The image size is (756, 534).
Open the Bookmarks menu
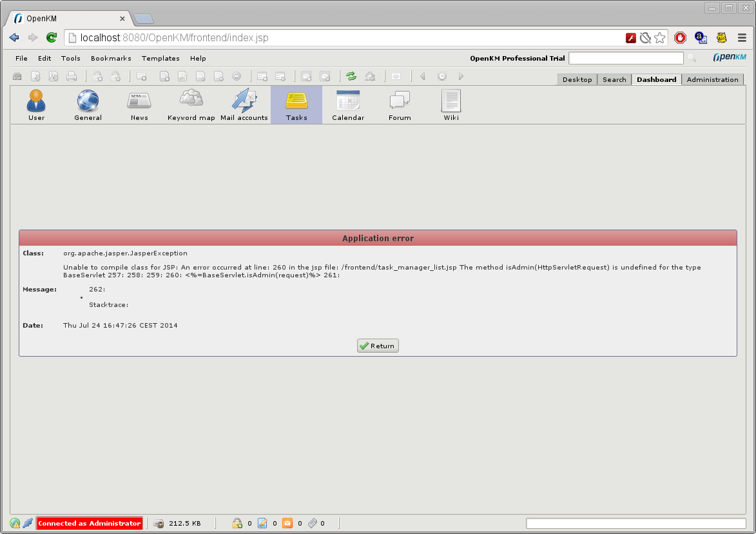click(110, 58)
